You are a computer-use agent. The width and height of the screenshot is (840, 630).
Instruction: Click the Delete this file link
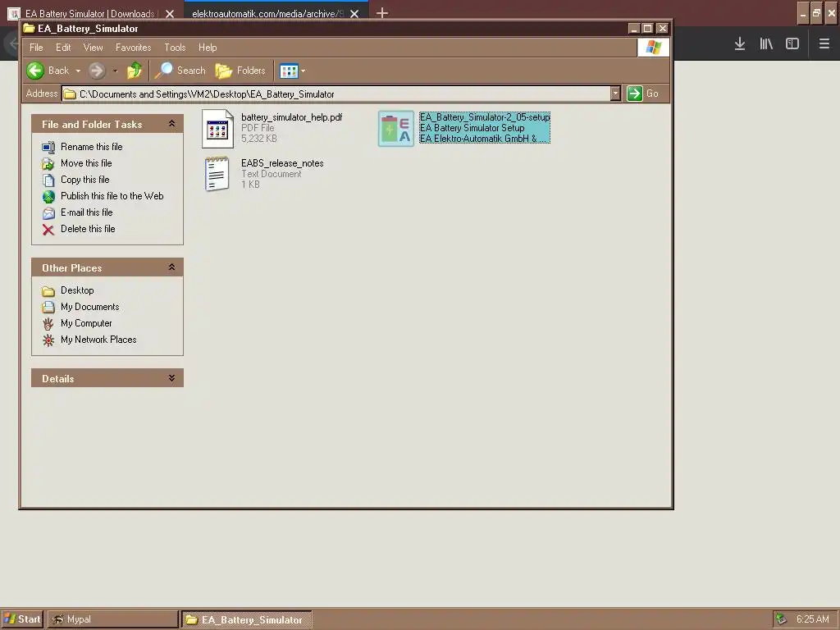pos(88,229)
